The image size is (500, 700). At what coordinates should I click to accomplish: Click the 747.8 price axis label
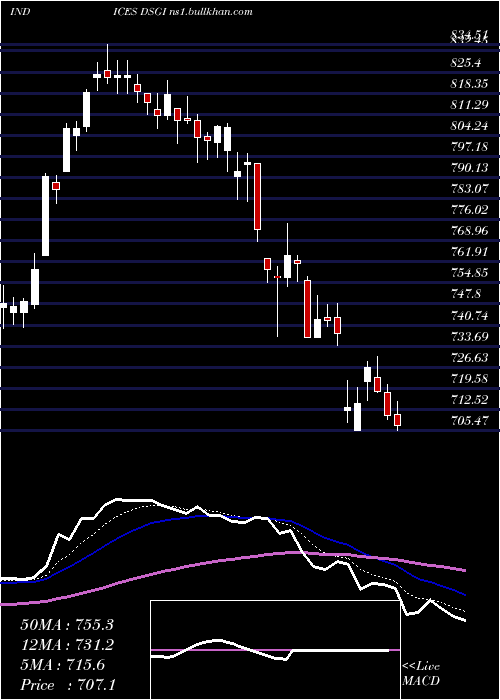466,294
